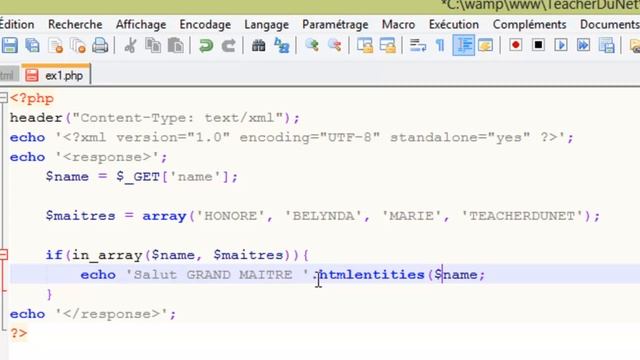Open the Recherche menu
The height and width of the screenshot is (360, 640).
75,24
